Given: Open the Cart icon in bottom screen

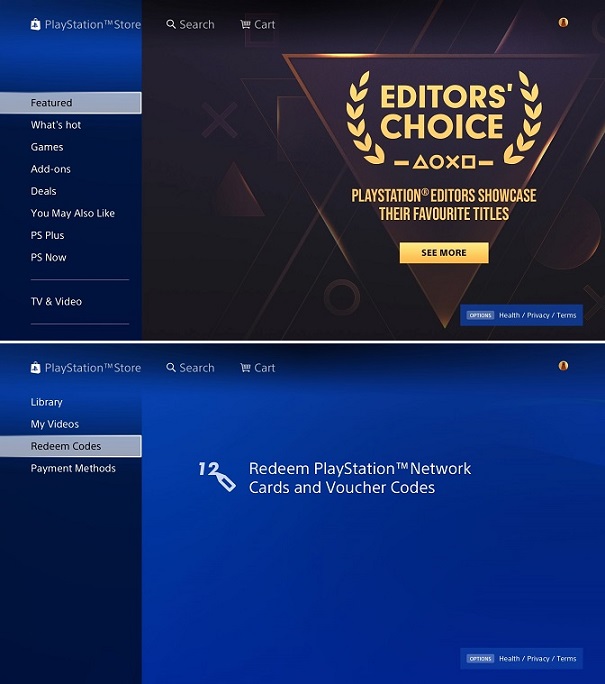Looking at the screenshot, I should [x=245, y=368].
